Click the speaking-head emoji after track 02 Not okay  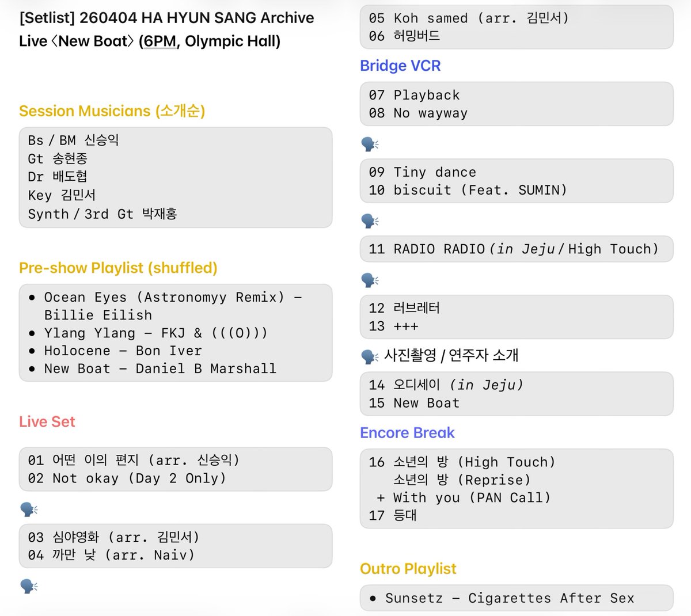[28, 509]
